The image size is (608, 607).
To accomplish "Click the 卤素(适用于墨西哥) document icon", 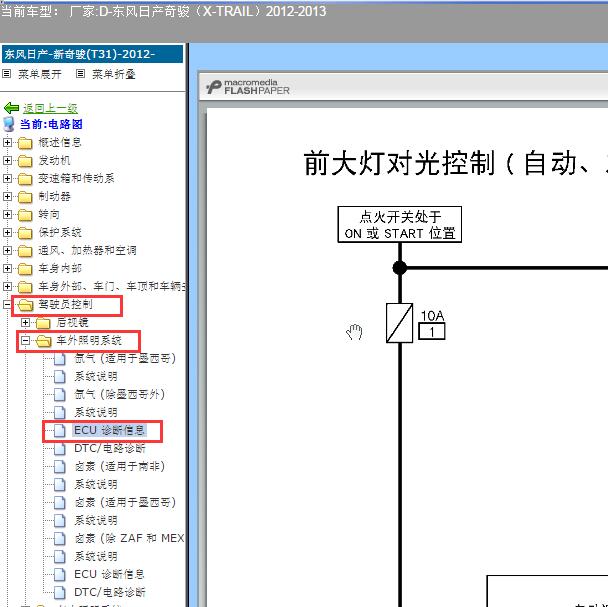I will click(x=59, y=502).
